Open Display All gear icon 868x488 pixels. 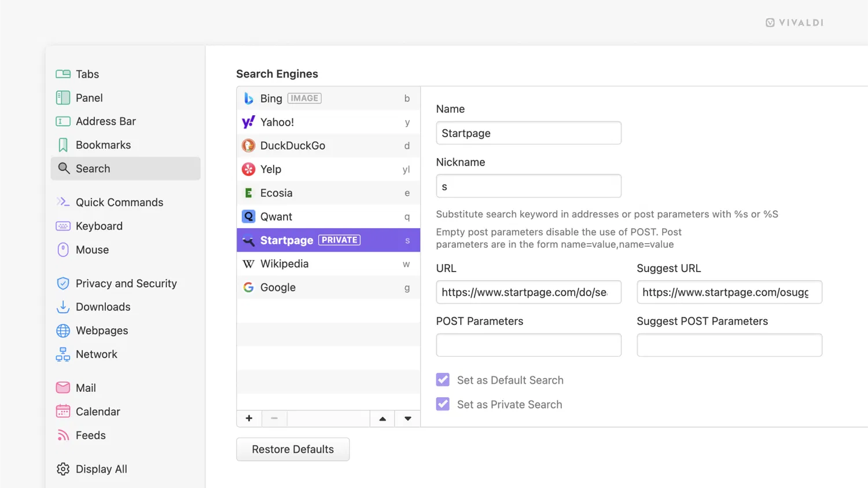[x=63, y=469]
